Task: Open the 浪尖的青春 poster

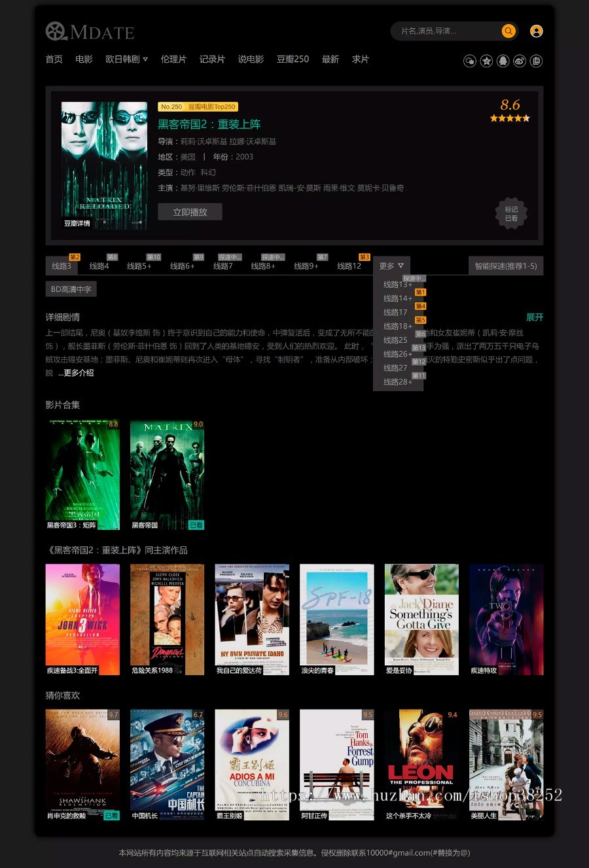Action: click(x=336, y=619)
